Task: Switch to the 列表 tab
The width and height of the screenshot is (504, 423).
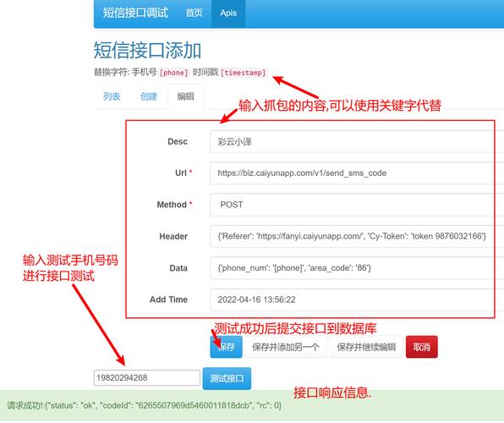Action: [x=112, y=96]
